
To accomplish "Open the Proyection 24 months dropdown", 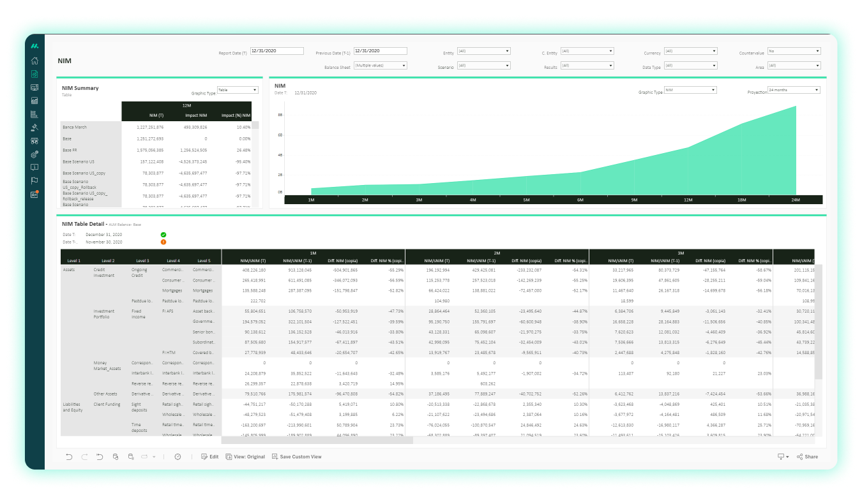I will (x=794, y=90).
